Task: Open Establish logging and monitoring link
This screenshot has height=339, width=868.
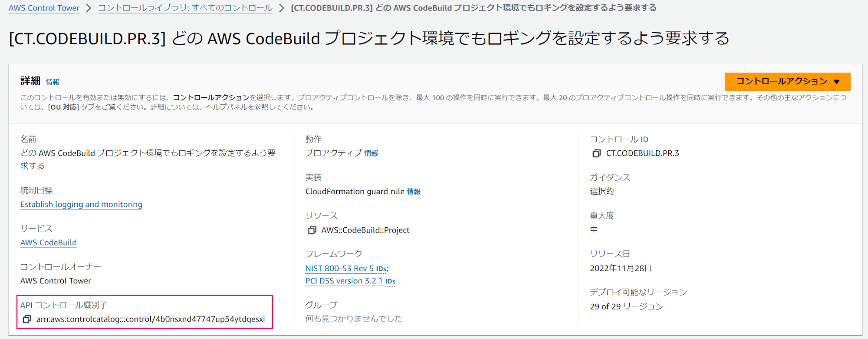Action: pyautogui.click(x=81, y=204)
